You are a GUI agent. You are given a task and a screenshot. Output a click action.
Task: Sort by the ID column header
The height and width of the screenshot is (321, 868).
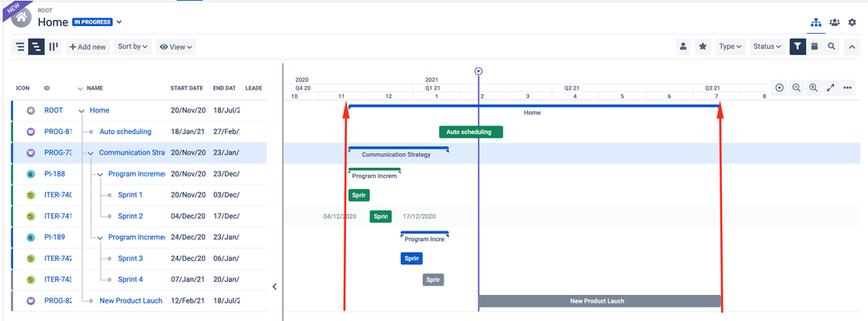tap(47, 89)
